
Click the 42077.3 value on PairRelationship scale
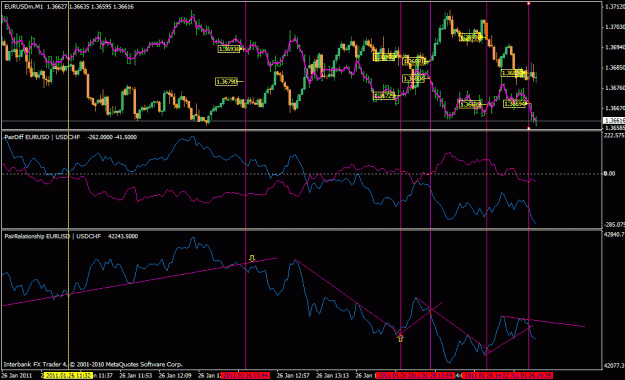[x=614, y=365]
